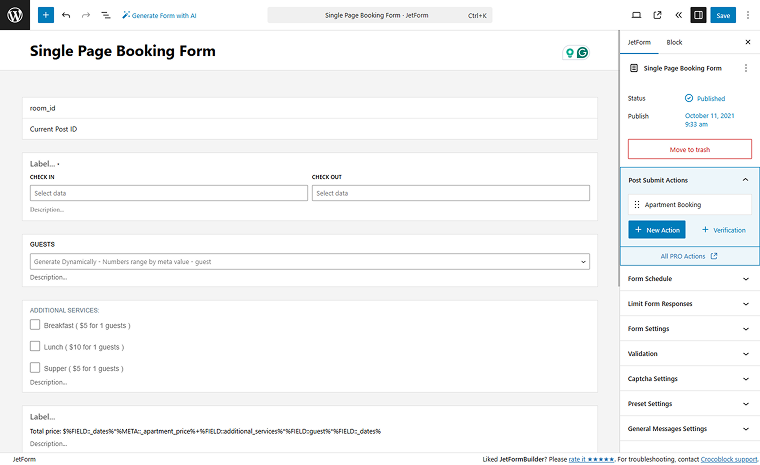
Task: Expand the Validation panel
Action: click(690, 353)
